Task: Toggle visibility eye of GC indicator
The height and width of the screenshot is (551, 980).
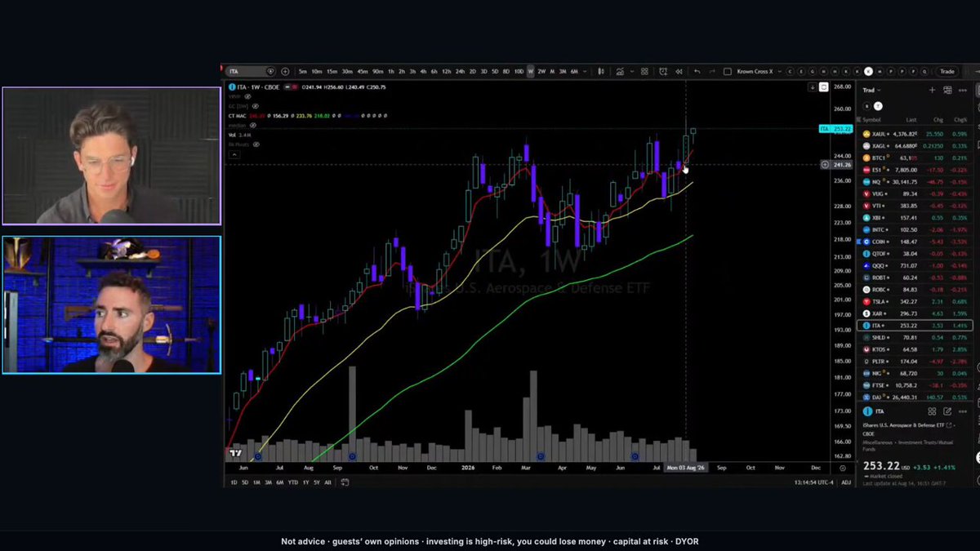Action: (x=256, y=106)
